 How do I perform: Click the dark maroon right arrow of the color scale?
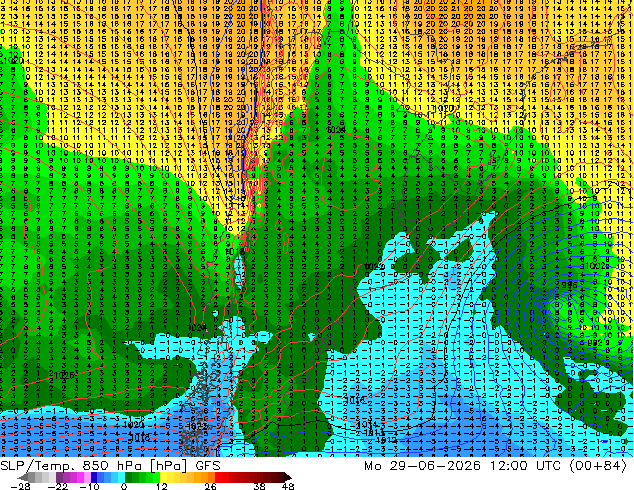[288, 477]
